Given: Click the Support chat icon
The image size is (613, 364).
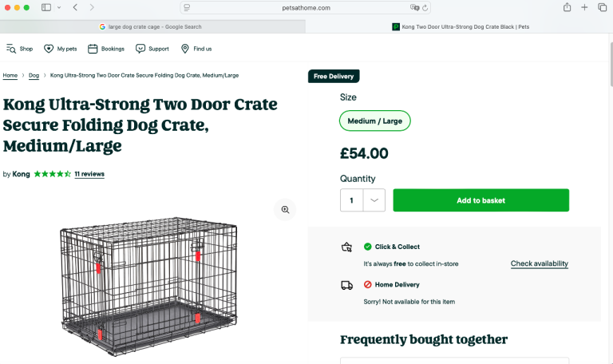Looking at the screenshot, I should (140, 49).
